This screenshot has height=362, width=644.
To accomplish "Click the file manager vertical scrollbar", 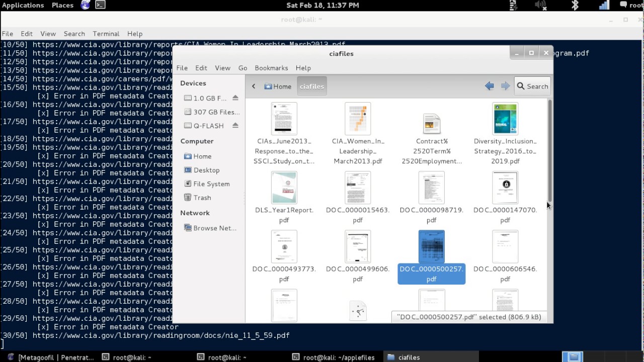I will point(549,151).
